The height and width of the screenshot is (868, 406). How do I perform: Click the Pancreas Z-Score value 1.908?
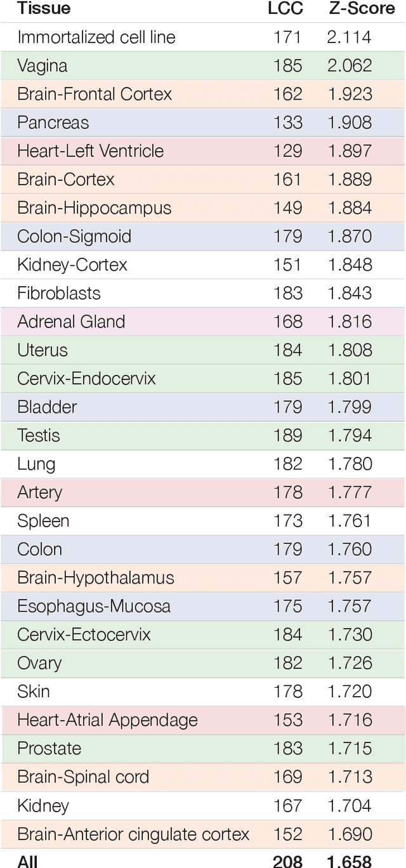pos(350,123)
